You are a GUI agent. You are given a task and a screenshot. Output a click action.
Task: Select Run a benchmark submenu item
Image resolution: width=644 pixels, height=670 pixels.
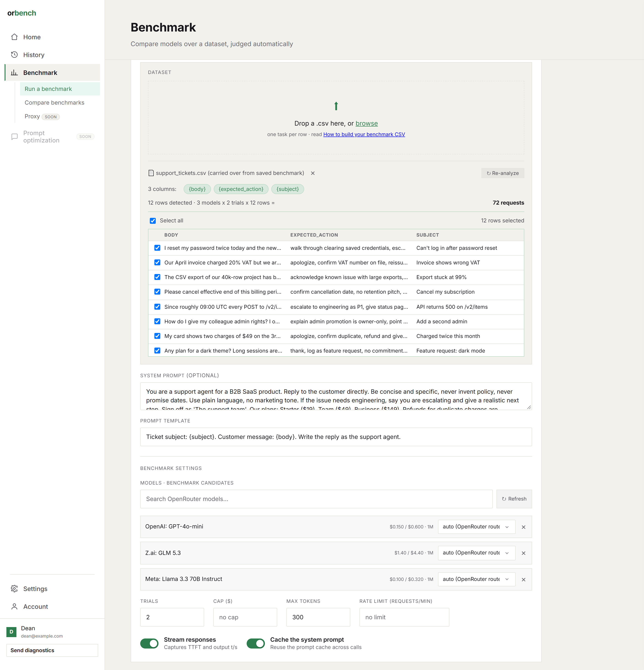60,89
